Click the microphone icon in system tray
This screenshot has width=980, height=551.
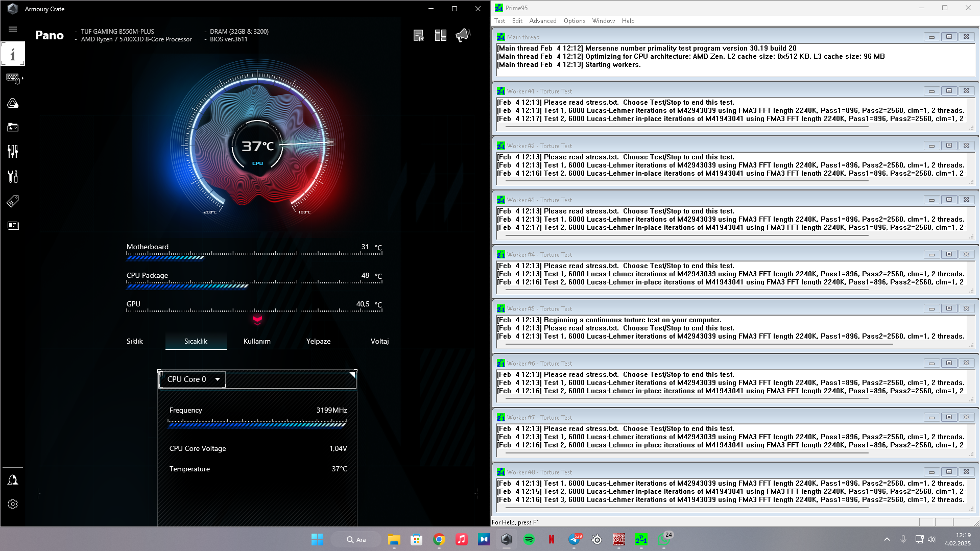tap(903, 539)
